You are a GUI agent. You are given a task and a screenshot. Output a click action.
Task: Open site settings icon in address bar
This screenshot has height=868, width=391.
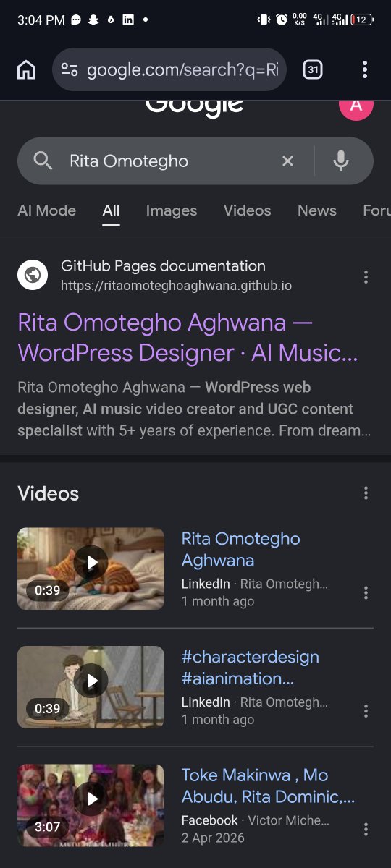tap(70, 69)
